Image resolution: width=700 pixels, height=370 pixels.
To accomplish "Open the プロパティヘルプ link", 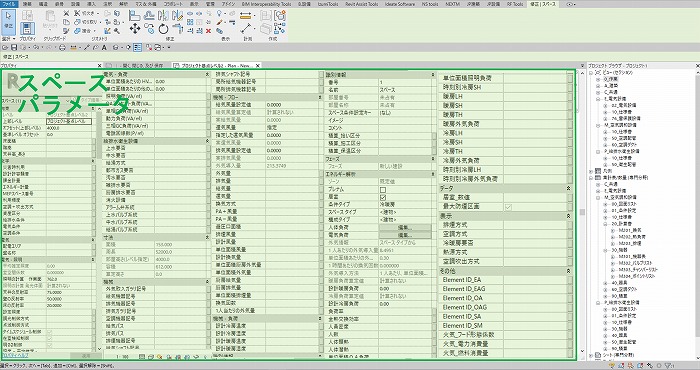I will tap(16, 356).
